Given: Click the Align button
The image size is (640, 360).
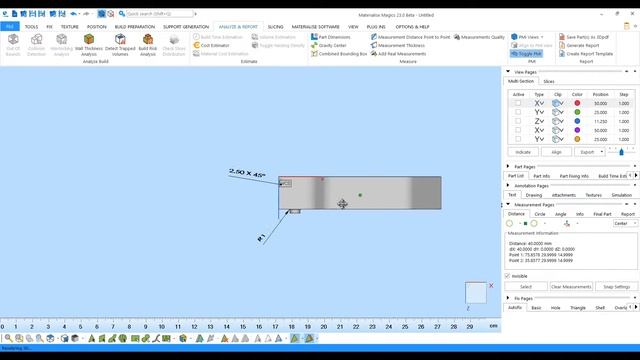Looking at the screenshot, I should tap(556, 152).
